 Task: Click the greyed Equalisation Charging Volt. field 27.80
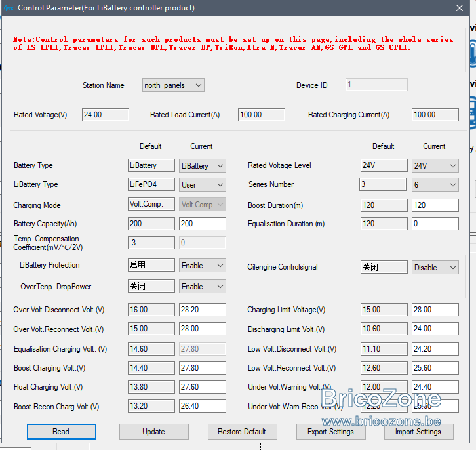coord(203,349)
